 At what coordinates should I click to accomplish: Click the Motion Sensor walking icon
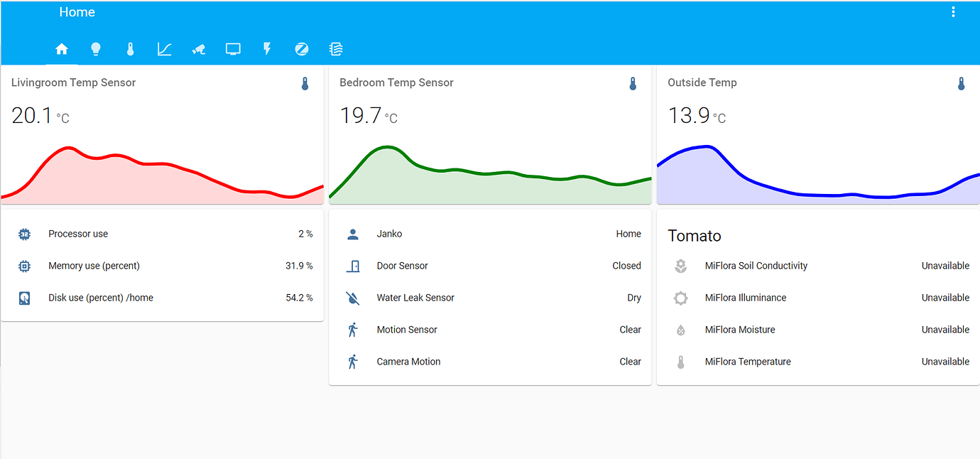[353, 329]
